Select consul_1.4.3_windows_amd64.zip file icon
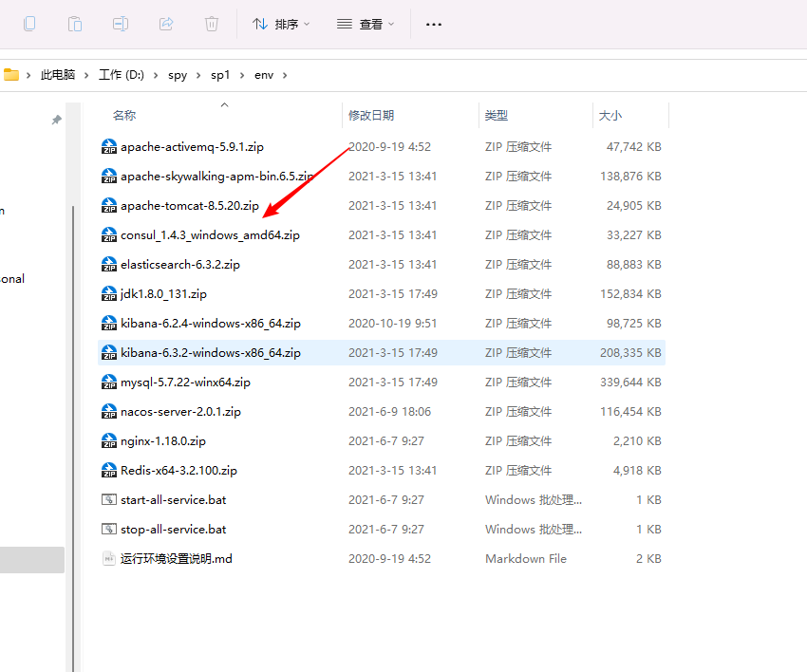The height and width of the screenshot is (672, 807). [x=109, y=234]
